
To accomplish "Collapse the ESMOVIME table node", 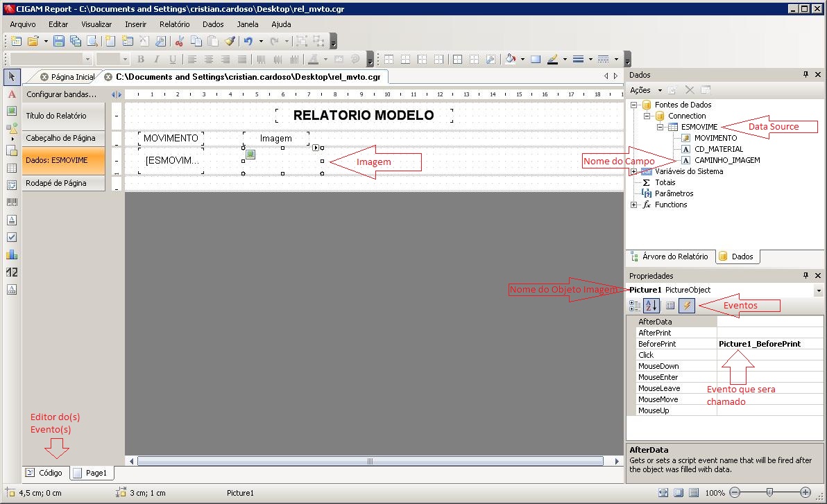I will point(660,127).
